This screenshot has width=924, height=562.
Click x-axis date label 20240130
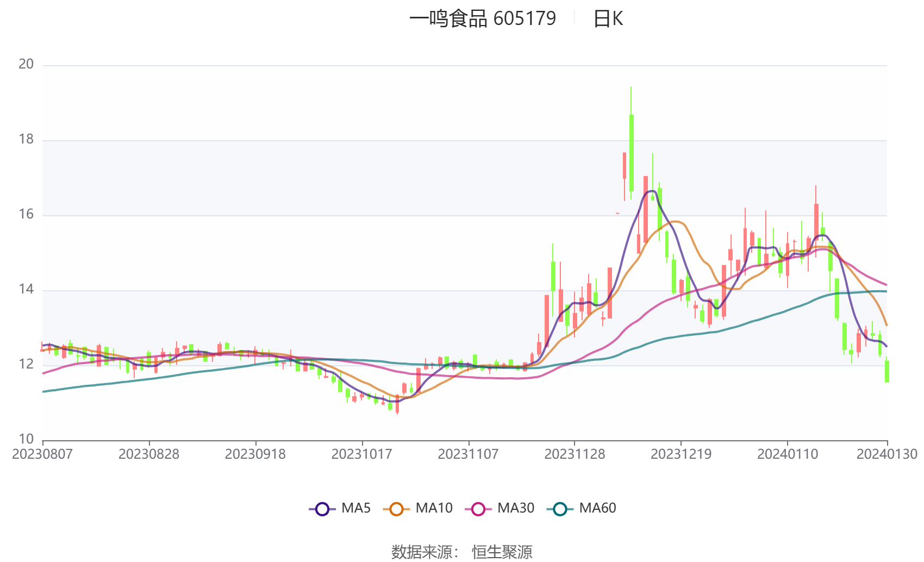coord(887,454)
